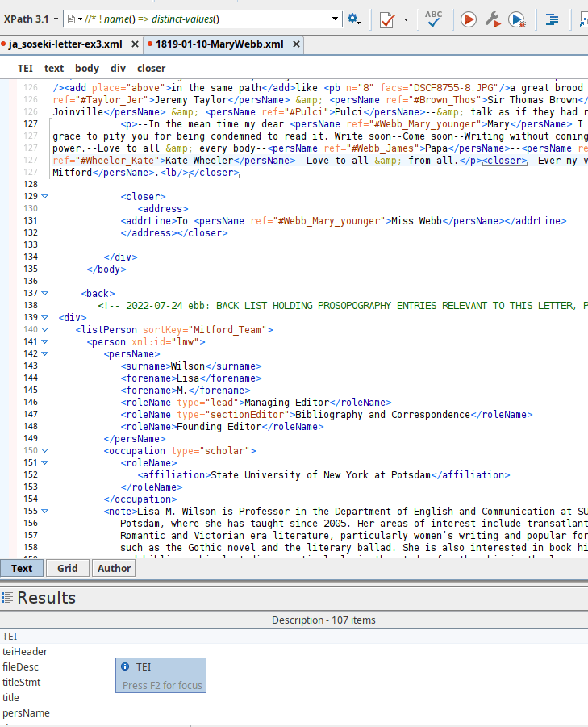Click line number 134 in the gutter
Image resolution: width=588 pixels, height=727 pixels.
[31, 257]
